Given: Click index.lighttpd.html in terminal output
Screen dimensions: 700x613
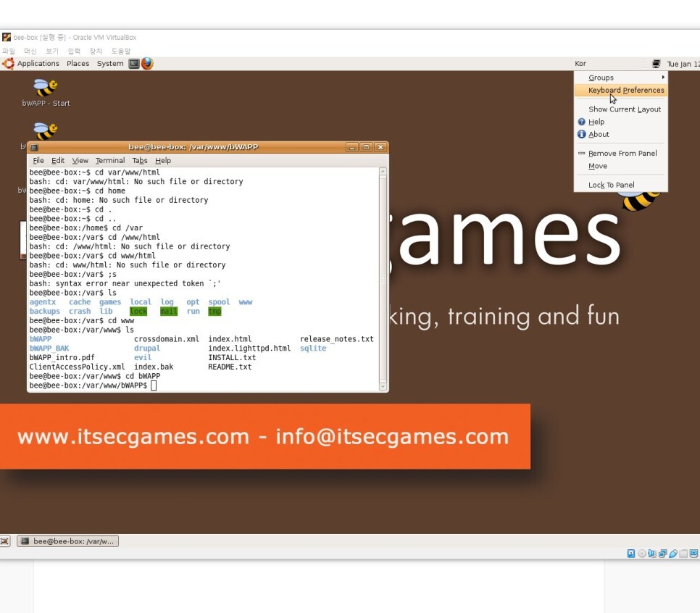Looking at the screenshot, I should coord(249,349).
